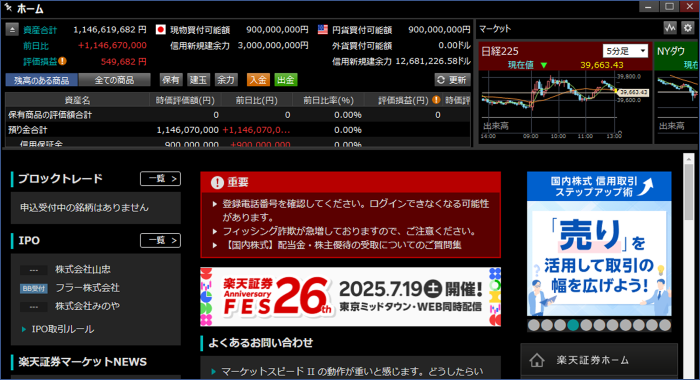Image resolution: width=700 pixels, height=380 pixels.
Task: Click the page vertical scrollbar thumb
Action: click(688, 192)
